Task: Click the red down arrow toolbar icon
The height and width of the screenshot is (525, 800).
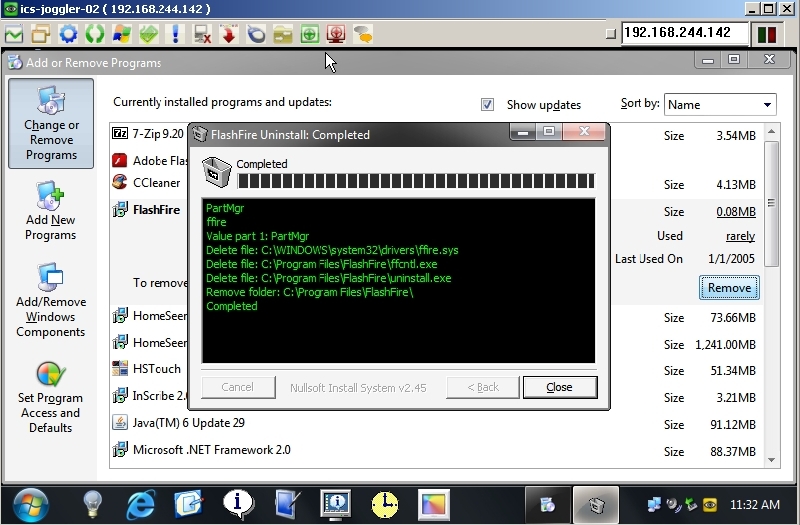Action: (x=229, y=34)
